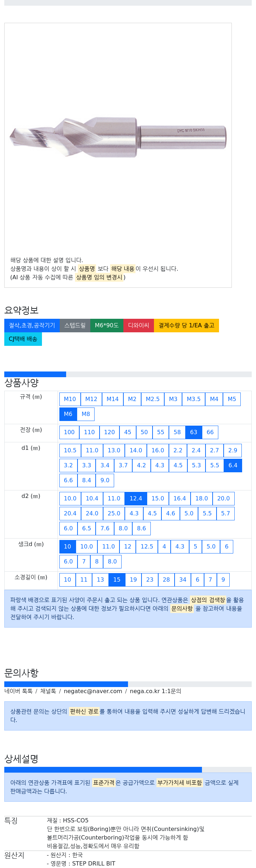The height and width of the screenshot is (868, 256).
Task: Pick the d1 value 10.5
Action: (x=70, y=450)
